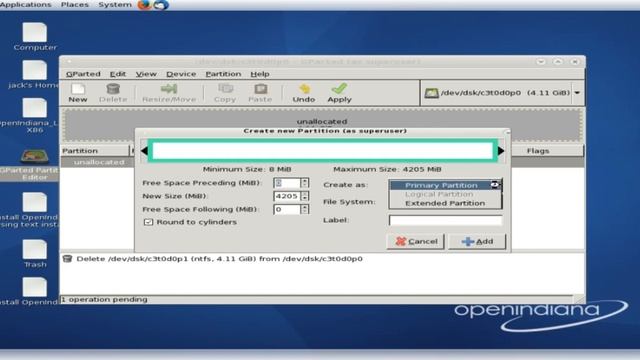Choose the greyed Logical Partition option
Screen dimensions: 640x360
[x=439, y=194]
